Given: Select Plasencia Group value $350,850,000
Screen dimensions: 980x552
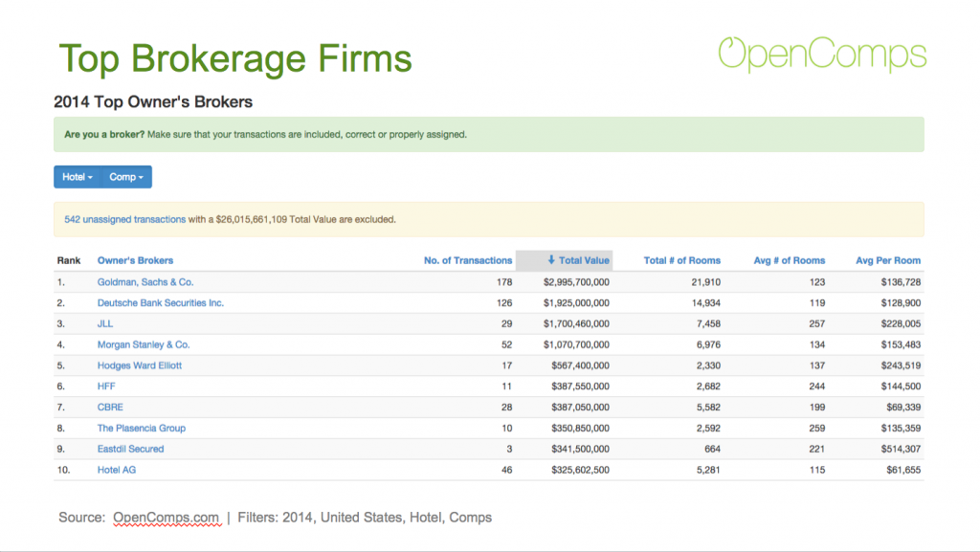Looking at the screenshot, I should coord(580,429).
